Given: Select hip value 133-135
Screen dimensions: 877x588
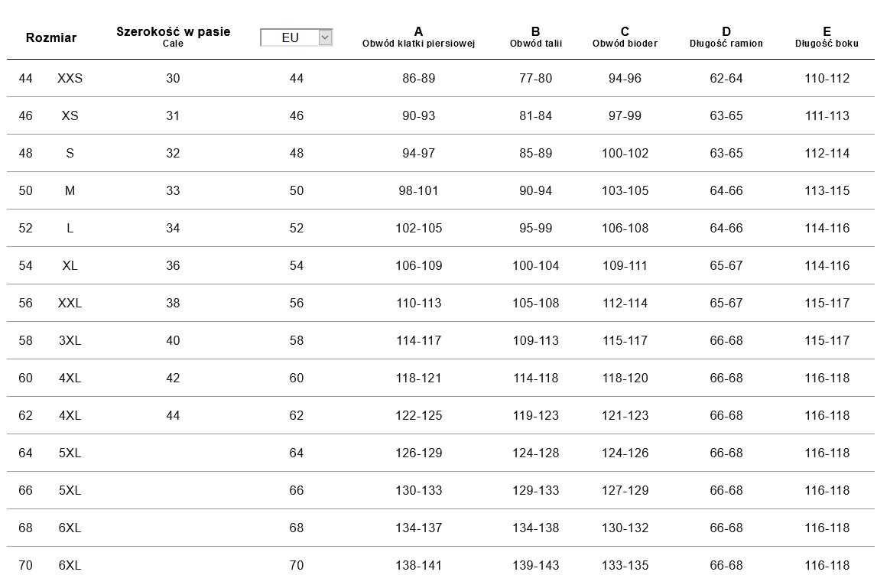Looking at the screenshot, I should click(625, 565).
